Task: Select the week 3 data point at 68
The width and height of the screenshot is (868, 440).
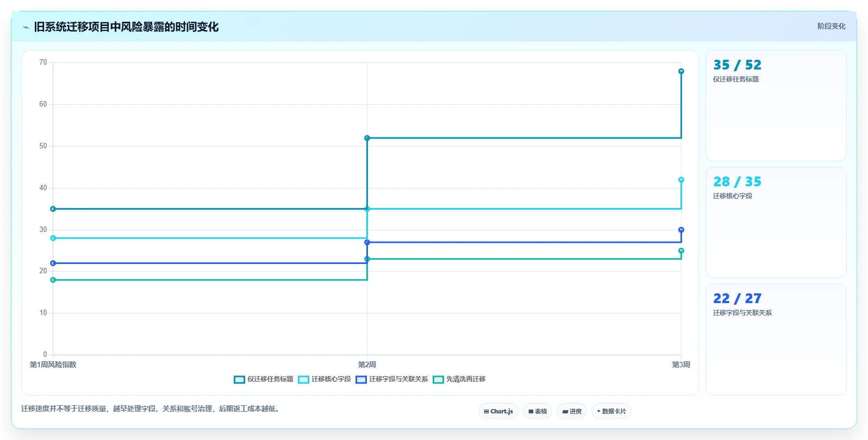Action: pyautogui.click(x=681, y=71)
